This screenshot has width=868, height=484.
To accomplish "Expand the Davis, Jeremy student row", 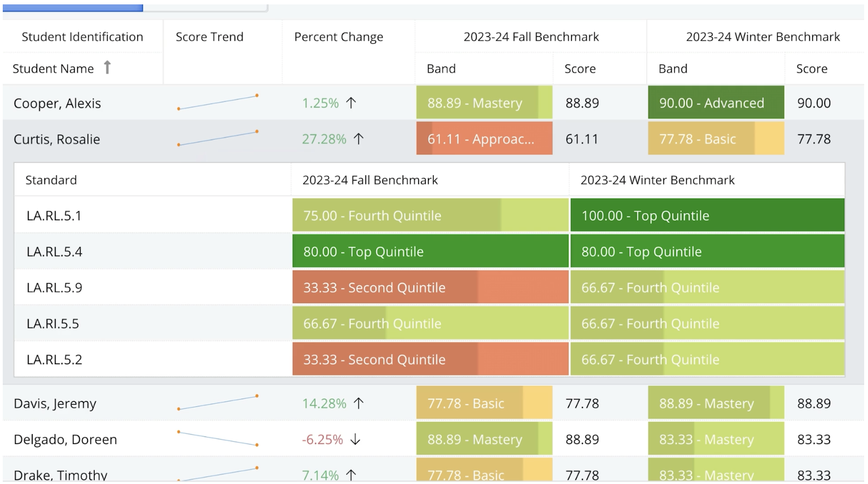I will click(x=55, y=404).
